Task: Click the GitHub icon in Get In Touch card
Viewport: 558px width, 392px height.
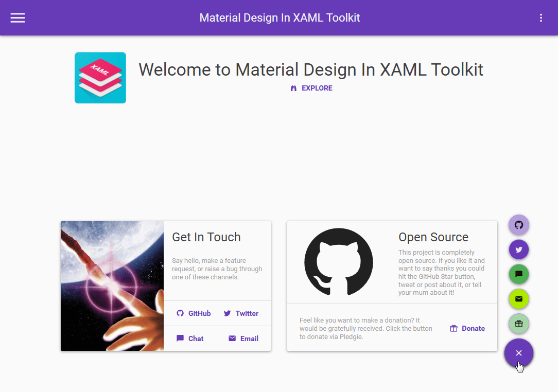Action: (181, 313)
